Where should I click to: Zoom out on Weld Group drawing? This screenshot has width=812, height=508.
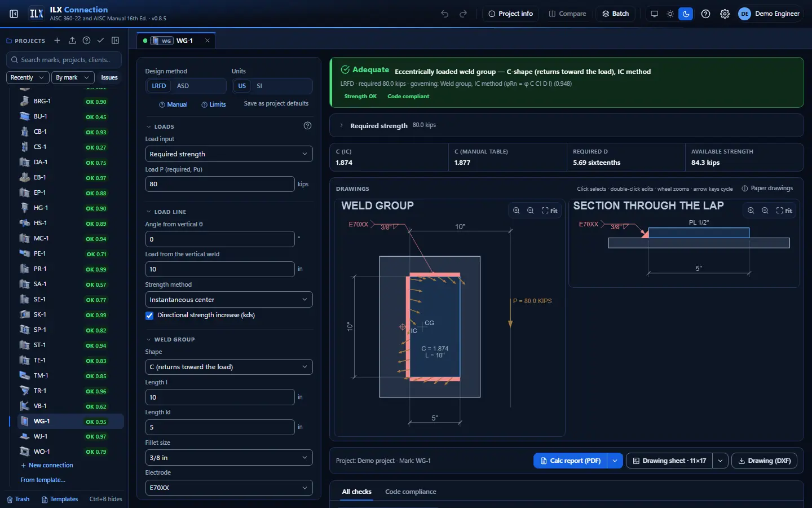(x=530, y=211)
